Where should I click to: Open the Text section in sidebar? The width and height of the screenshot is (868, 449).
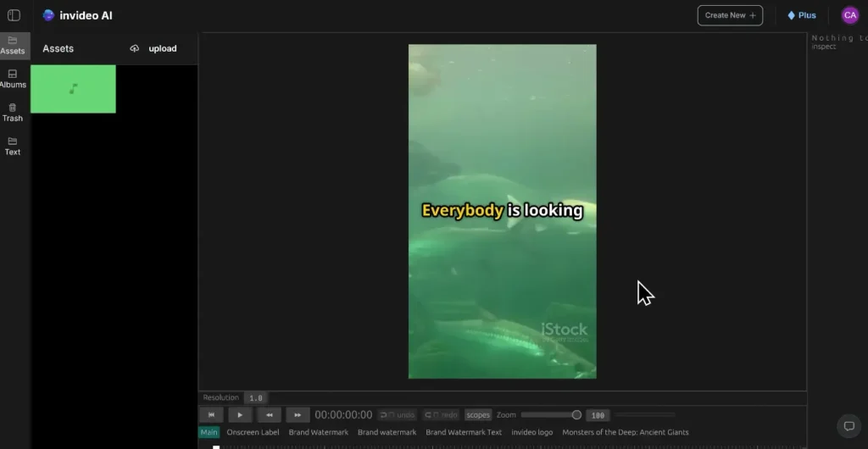[13, 147]
